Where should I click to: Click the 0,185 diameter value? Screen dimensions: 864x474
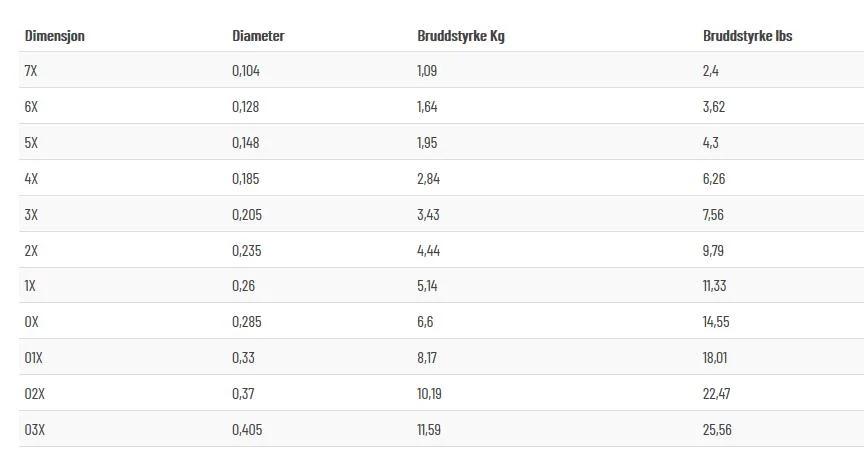coord(245,179)
